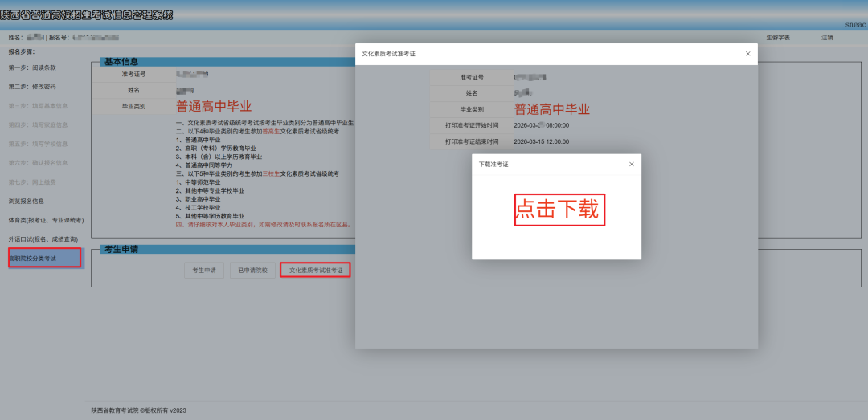
Task: Click 报名步骤 sidebar heading
Action: pyautogui.click(x=22, y=51)
